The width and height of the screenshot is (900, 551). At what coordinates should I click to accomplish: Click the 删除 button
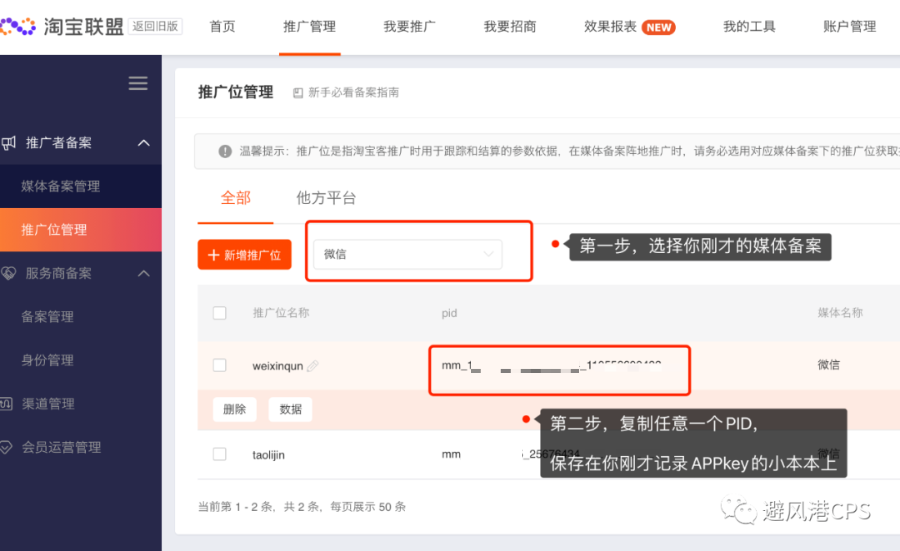(x=234, y=409)
